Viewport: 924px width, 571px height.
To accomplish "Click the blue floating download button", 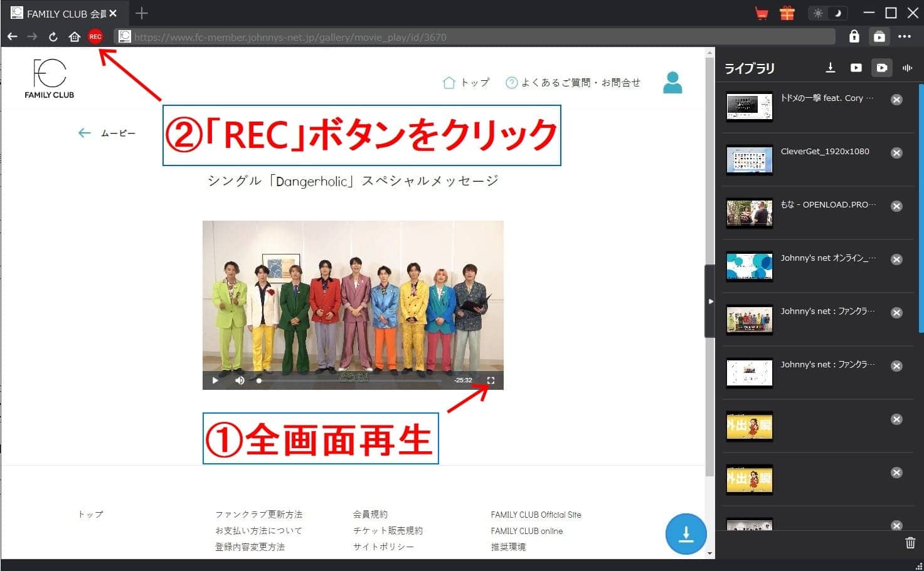I will (x=686, y=534).
